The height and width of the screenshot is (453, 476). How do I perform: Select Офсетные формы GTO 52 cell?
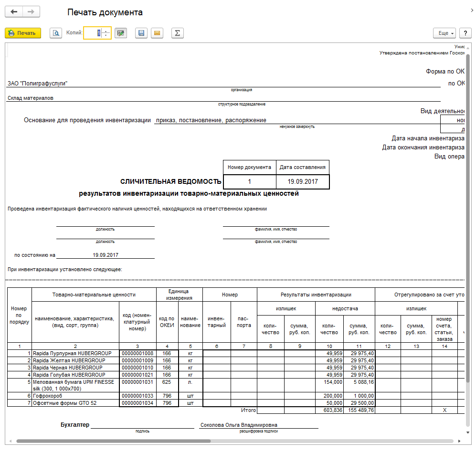point(75,403)
